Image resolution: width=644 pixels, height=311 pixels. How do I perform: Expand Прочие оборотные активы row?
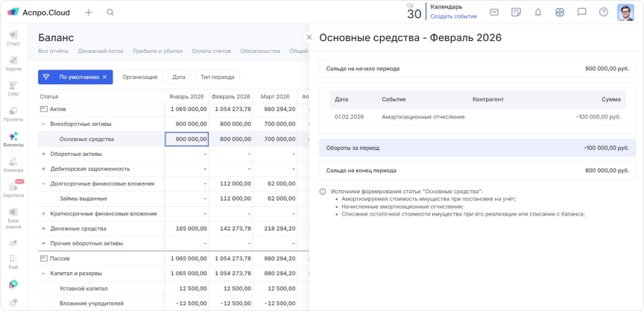43,243
